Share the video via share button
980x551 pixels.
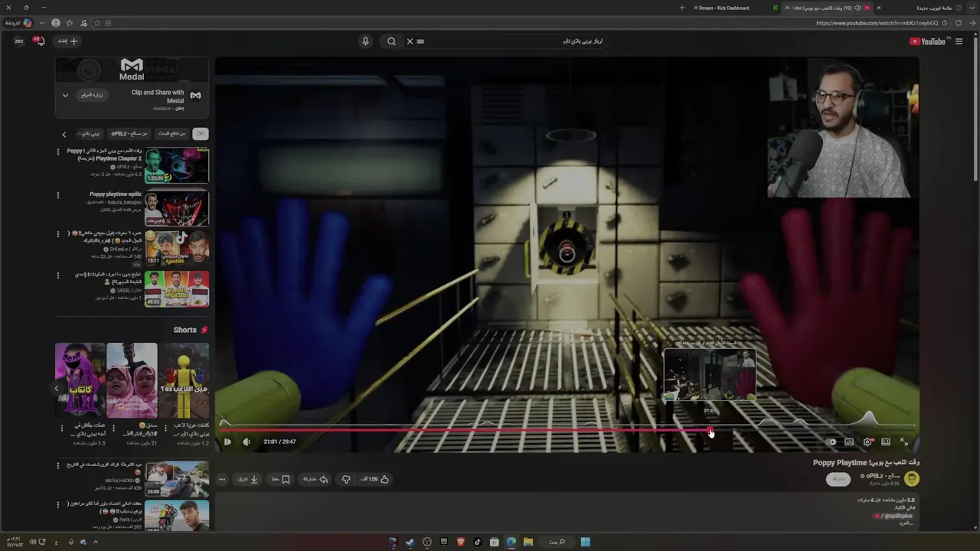315,479
